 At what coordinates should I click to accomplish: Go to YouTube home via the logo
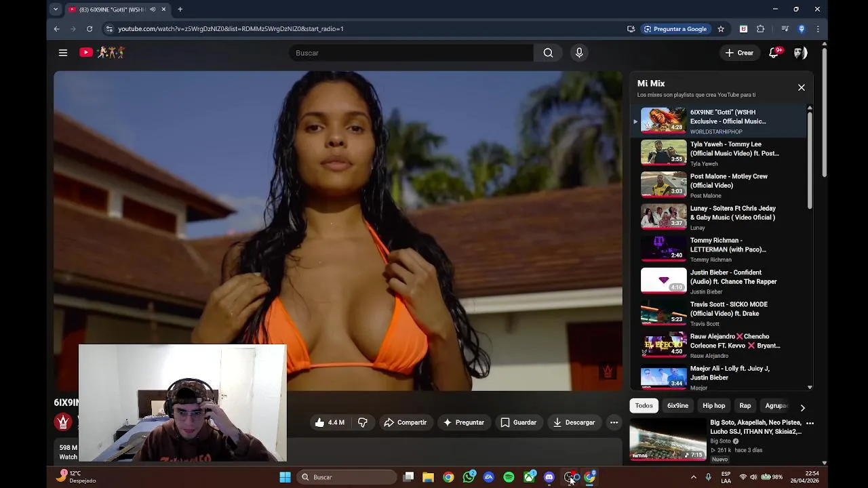tap(102, 52)
